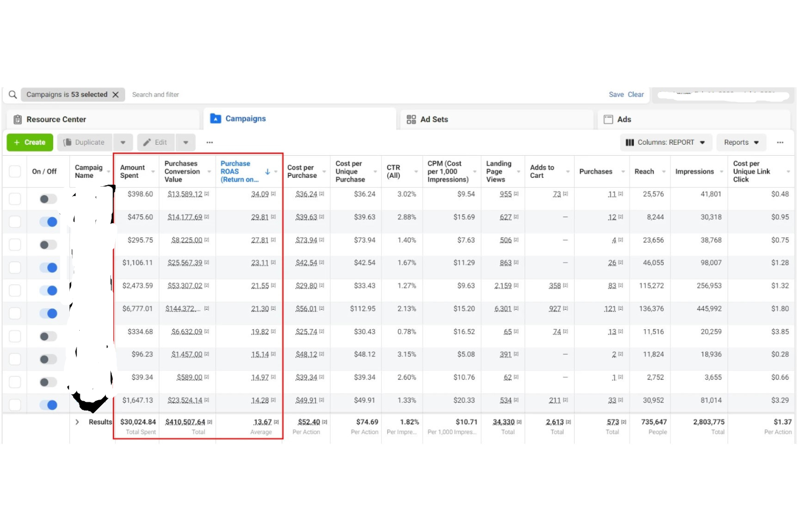Click the search magnifier icon
The image size is (798, 532).
coord(13,95)
